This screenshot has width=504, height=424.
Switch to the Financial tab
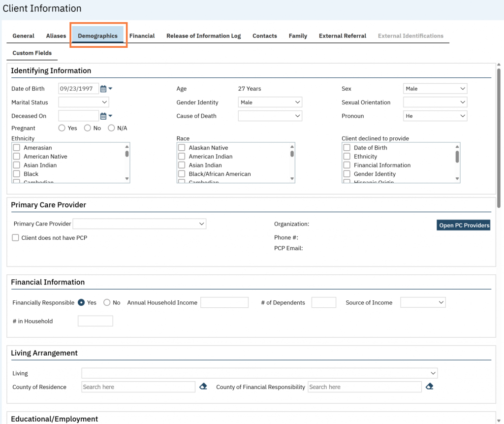(142, 36)
